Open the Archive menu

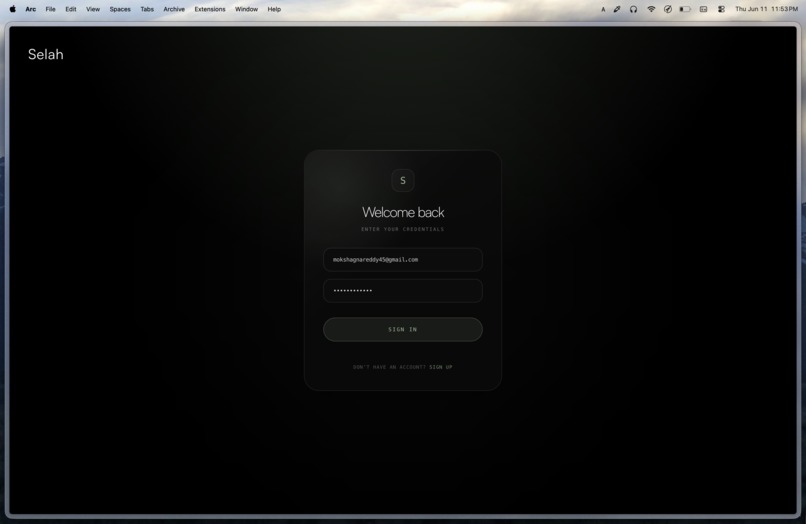[x=174, y=9]
